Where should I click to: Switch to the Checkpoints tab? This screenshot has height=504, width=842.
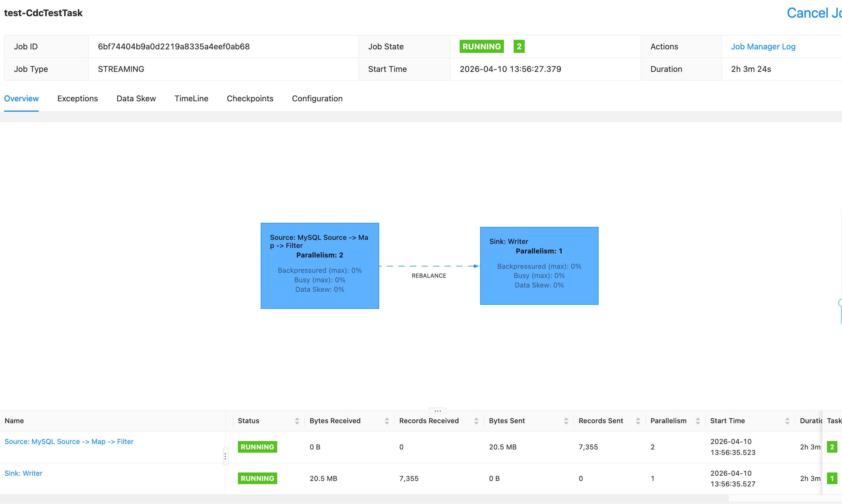click(250, 98)
